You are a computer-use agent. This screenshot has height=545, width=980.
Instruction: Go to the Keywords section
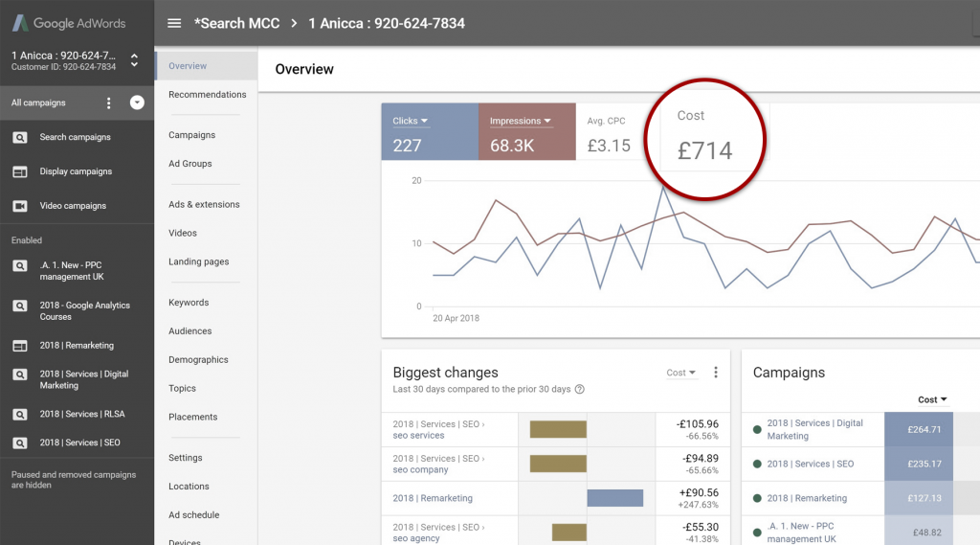tap(189, 303)
